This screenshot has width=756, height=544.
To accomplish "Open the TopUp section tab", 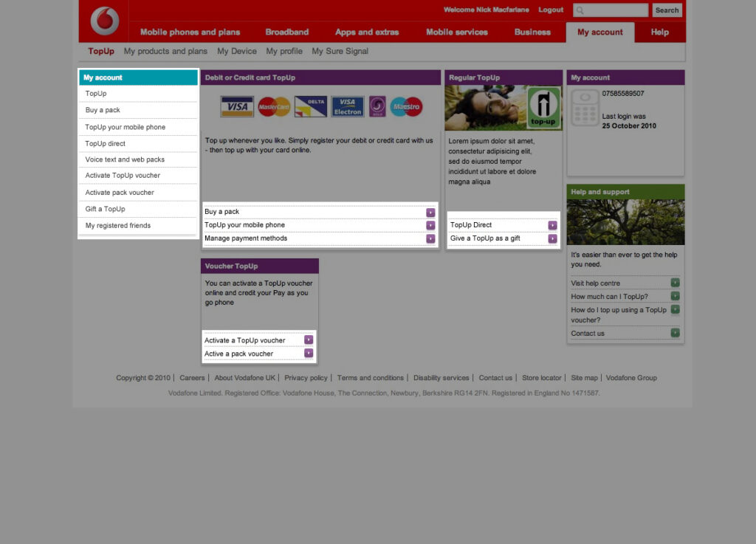I will [x=100, y=51].
